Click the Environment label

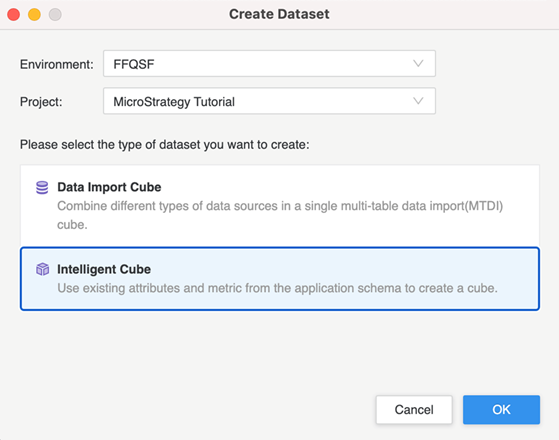point(56,65)
